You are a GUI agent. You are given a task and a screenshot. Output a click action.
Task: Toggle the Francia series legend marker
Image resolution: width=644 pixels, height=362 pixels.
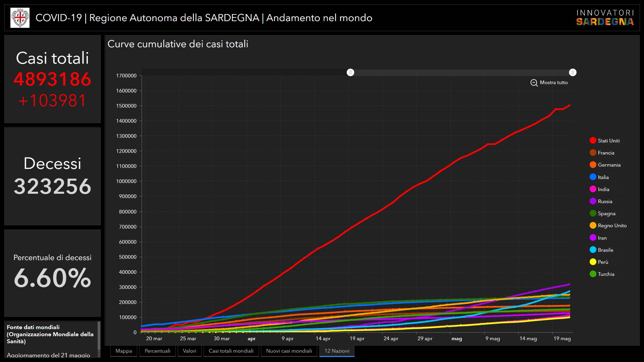tap(593, 153)
